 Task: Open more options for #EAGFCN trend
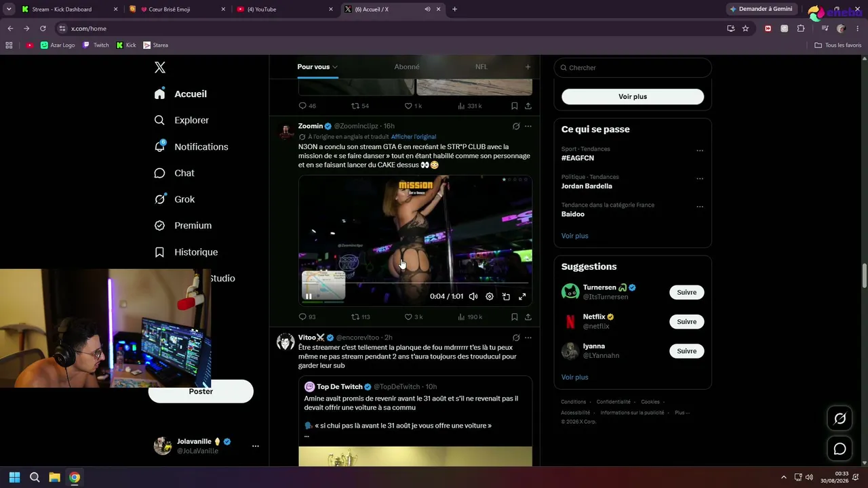[700, 150]
